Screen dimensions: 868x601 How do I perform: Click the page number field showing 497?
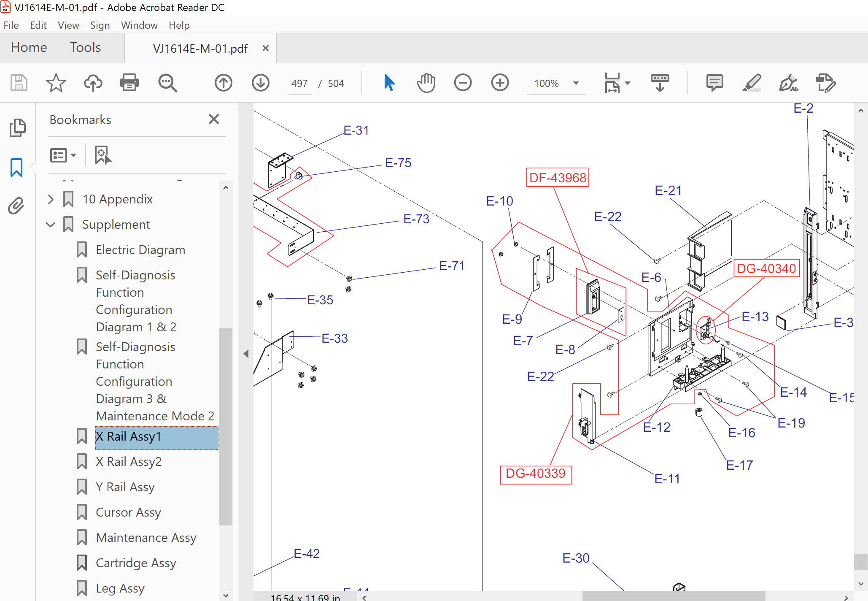pos(299,83)
